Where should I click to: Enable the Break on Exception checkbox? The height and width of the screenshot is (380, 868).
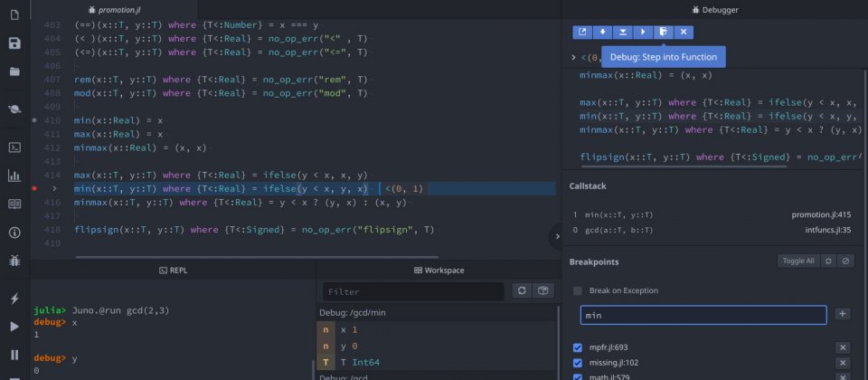pos(578,290)
